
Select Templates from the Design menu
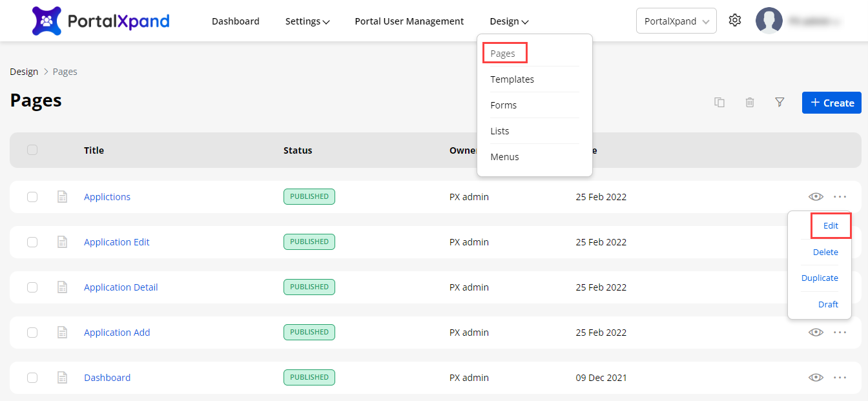[512, 79]
